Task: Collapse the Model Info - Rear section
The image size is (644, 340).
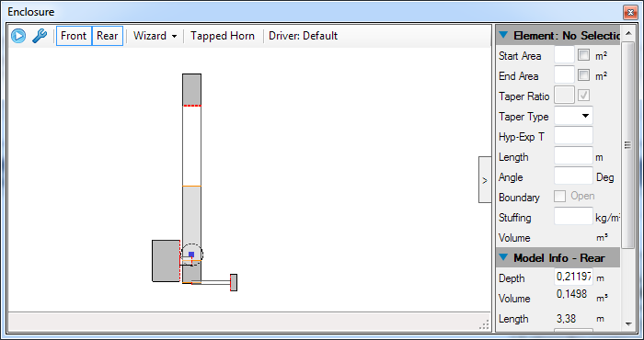Action: [503, 257]
